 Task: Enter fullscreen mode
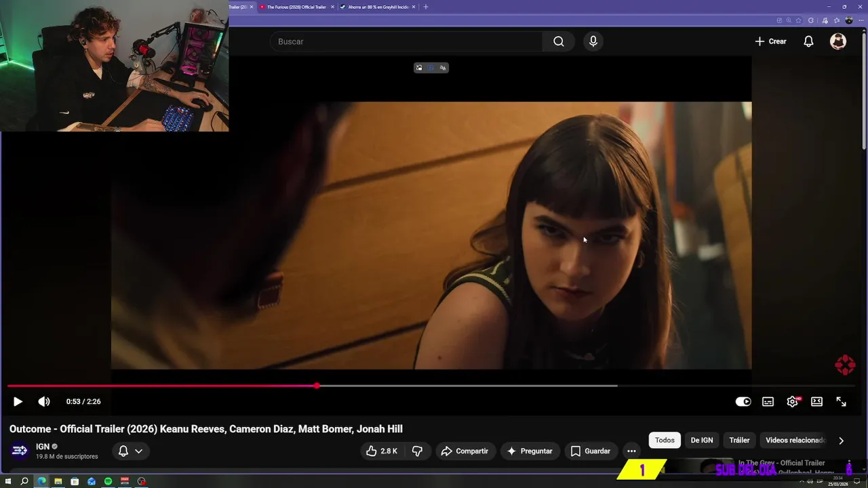(841, 401)
